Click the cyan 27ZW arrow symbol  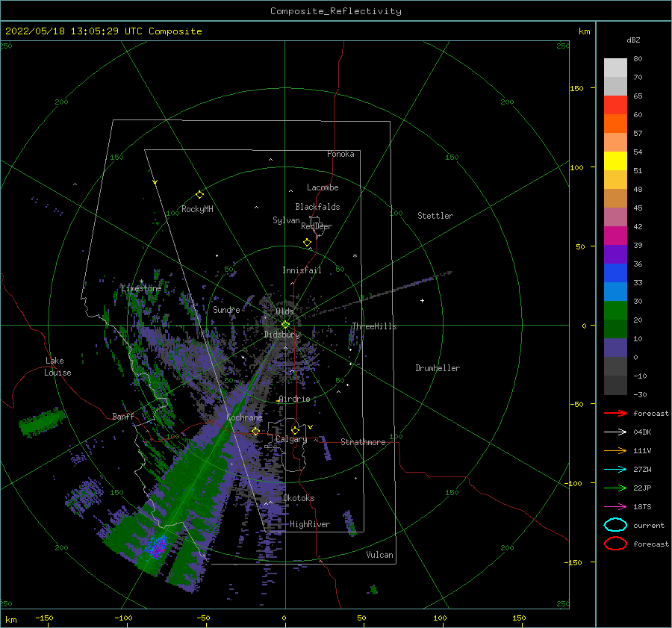point(615,470)
